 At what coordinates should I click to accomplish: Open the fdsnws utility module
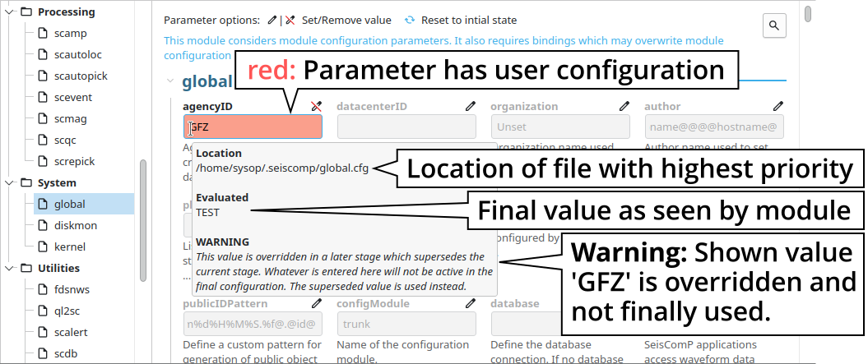71,290
